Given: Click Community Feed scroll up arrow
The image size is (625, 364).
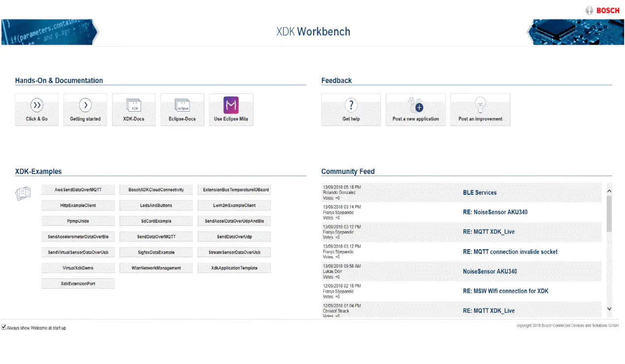Looking at the screenshot, I should coord(609,191).
